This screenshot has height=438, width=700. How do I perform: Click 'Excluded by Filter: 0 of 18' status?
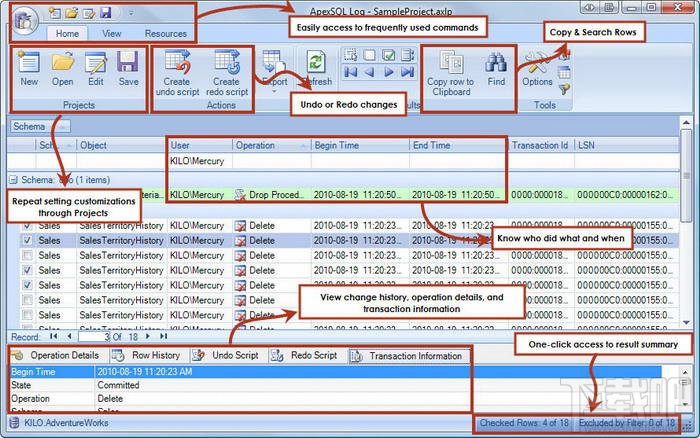pos(627,422)
